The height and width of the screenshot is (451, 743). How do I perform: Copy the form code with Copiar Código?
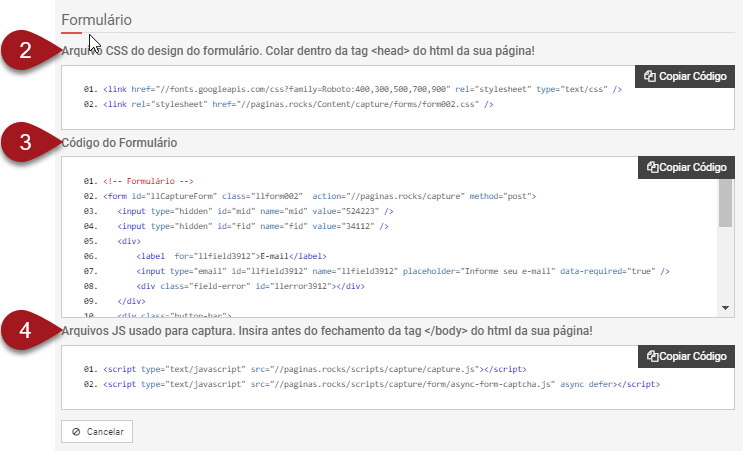(x=687, y=167)
